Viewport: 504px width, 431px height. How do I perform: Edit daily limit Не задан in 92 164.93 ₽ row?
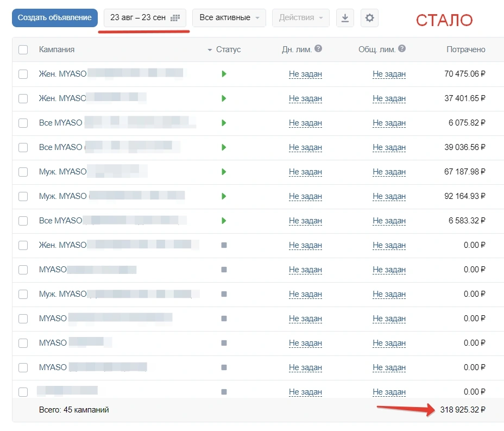pos(305,196)
